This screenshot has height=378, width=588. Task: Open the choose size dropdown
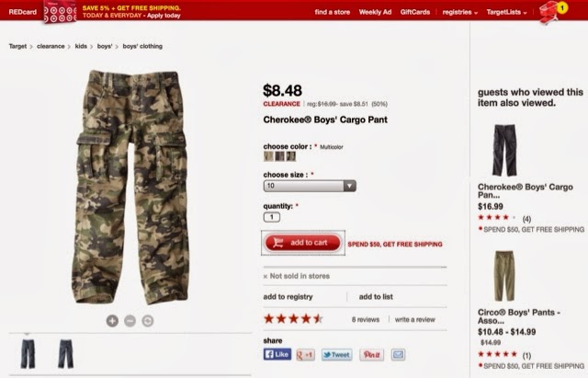pyautogui.click(x=310, y=186)
